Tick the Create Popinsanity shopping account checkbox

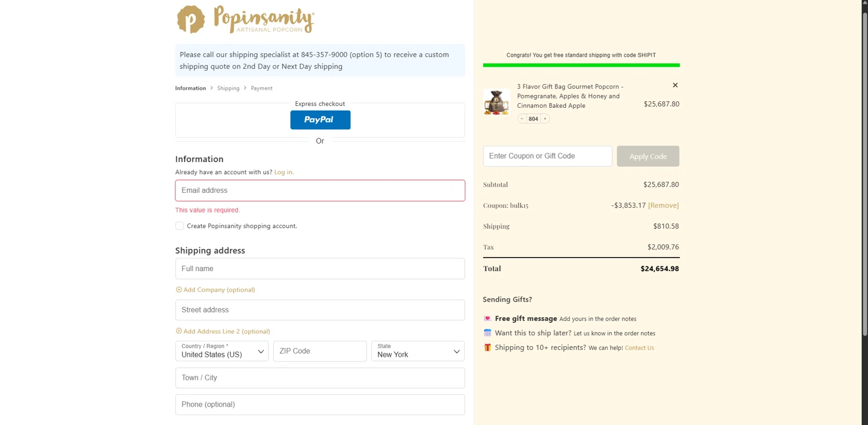[179, 226]
